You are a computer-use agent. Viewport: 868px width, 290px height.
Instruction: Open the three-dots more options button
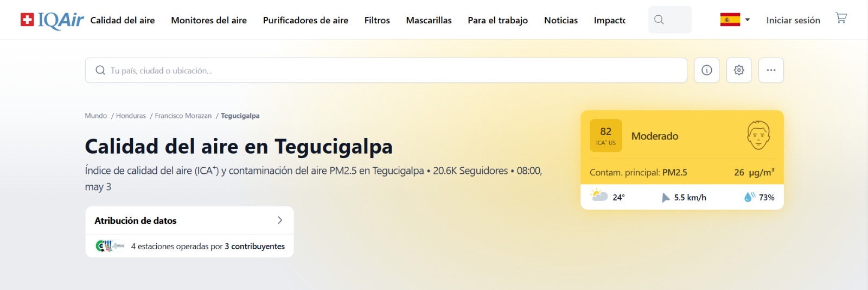click(x=771, y=70)
